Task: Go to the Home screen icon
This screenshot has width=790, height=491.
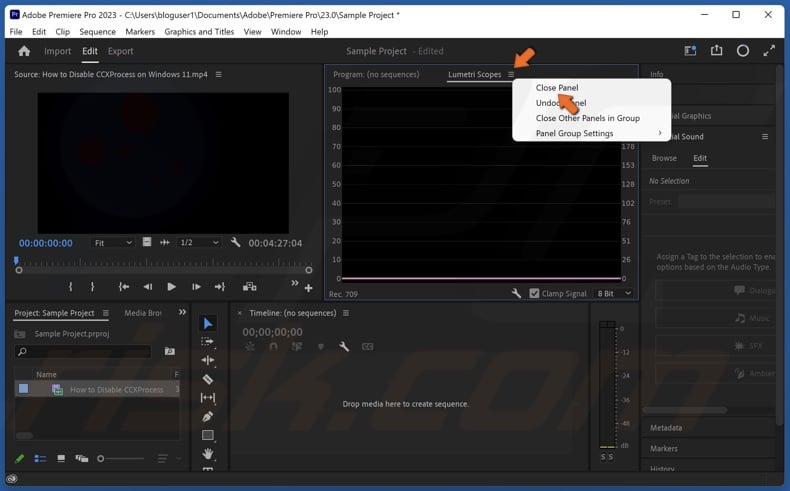Action: tap(24, 51)
